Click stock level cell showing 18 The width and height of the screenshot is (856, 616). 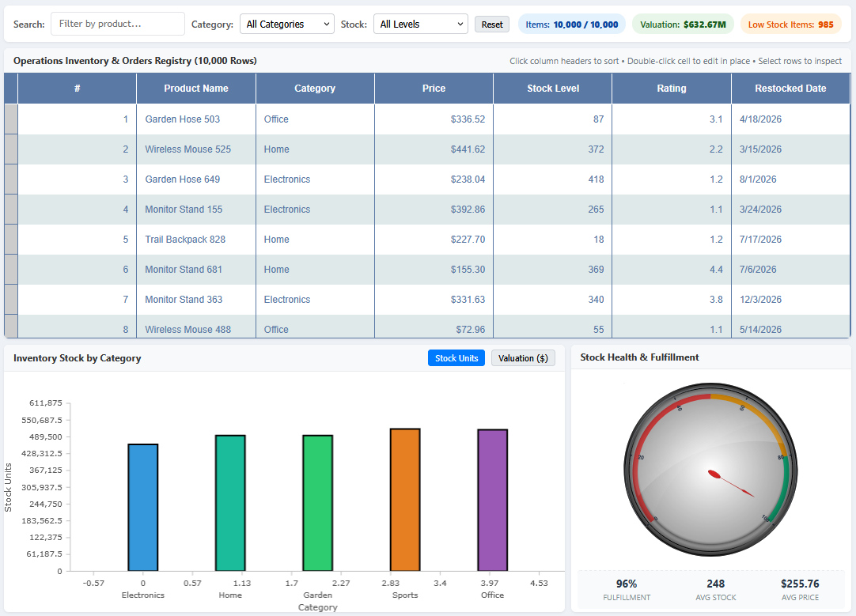coord(552,240)
